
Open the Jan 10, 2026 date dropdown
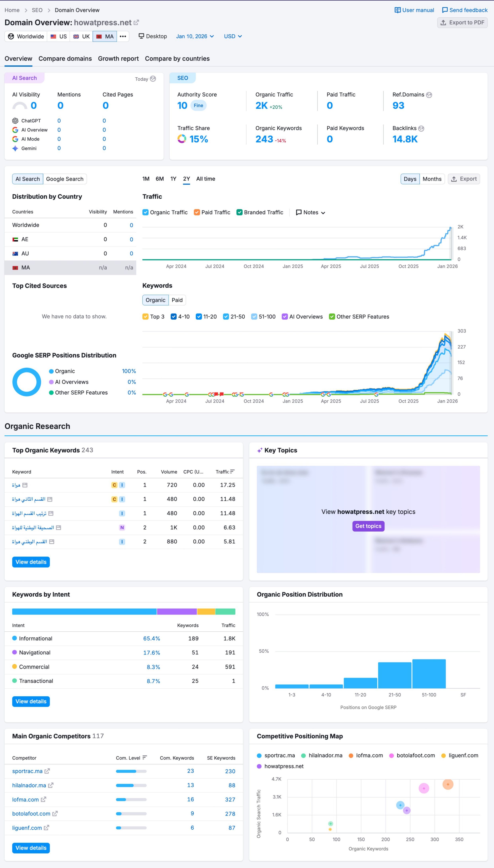(195, 36)
